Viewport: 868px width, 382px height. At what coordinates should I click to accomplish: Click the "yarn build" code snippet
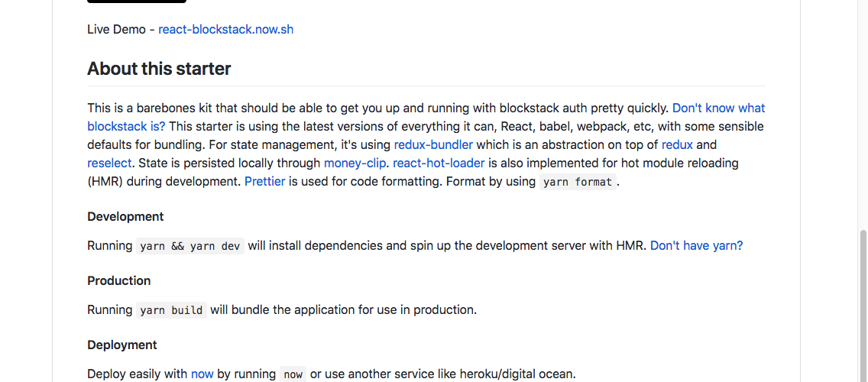(x=171, y=310)
